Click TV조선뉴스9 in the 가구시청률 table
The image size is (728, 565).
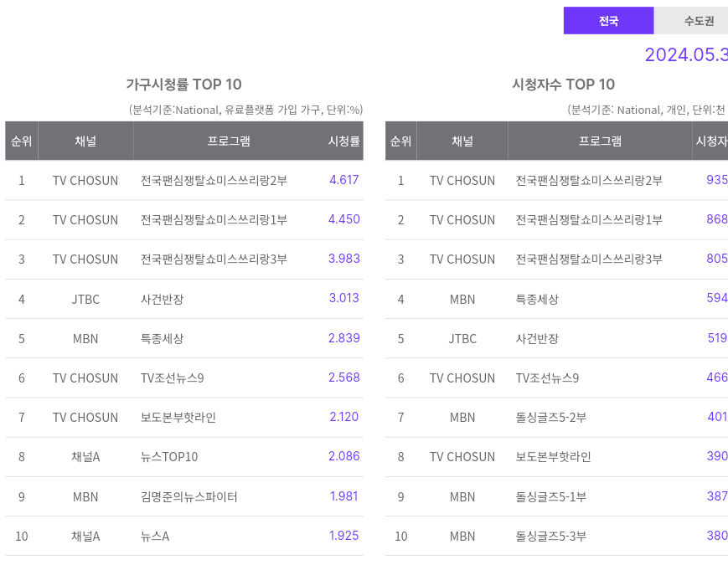point(173,378)
